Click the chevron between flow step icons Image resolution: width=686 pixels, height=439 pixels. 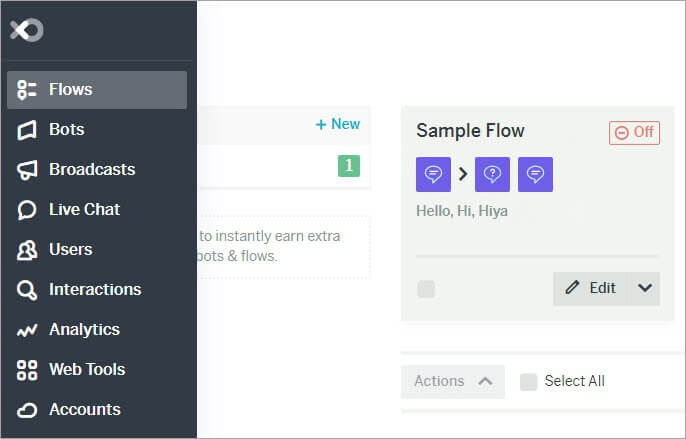pyautogui.click(x=462, y=174)
